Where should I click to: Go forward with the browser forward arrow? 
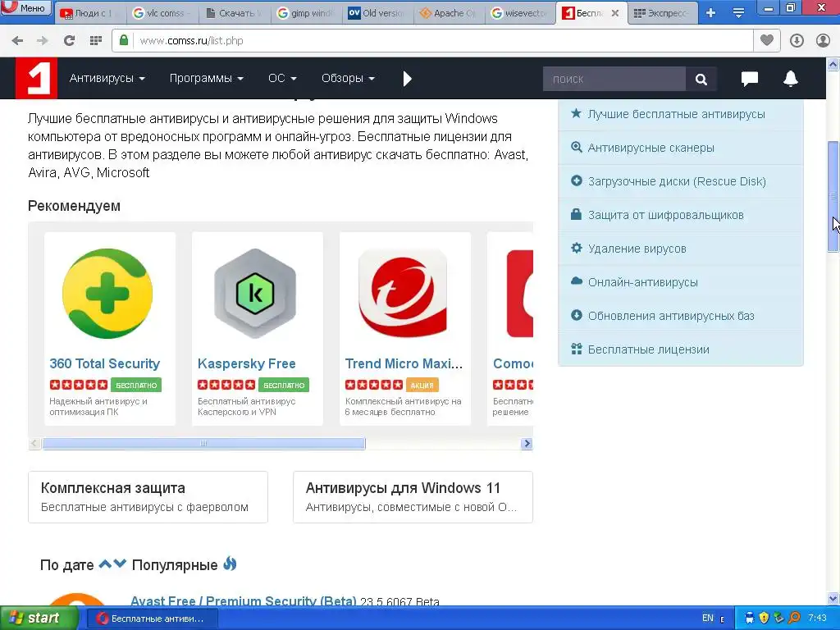coord(43,41)
